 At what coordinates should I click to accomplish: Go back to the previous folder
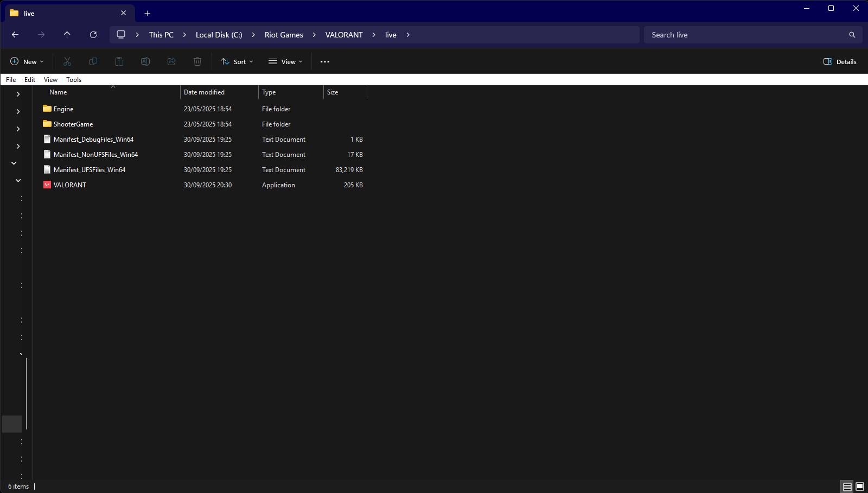pos(15,35)
